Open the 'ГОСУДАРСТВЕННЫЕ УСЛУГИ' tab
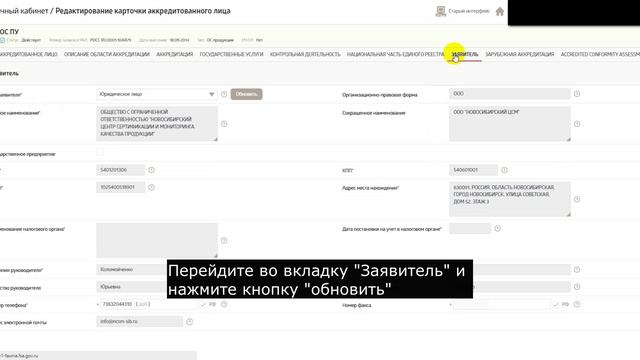 point(231,54)
